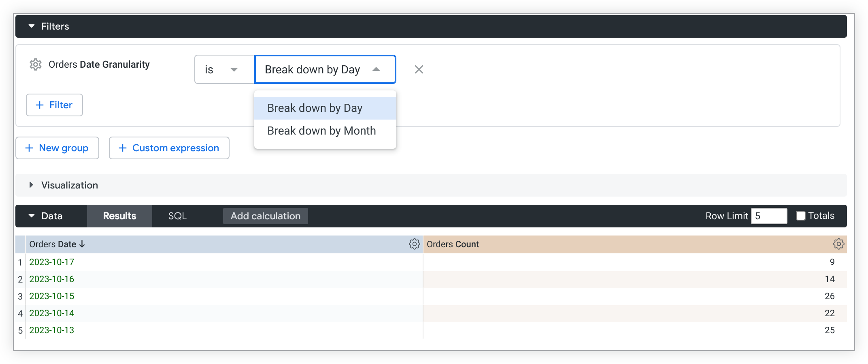This screenshot has width=868, height=364.
Task: Click the Add calculation button
Action: (x=265, y=216)
